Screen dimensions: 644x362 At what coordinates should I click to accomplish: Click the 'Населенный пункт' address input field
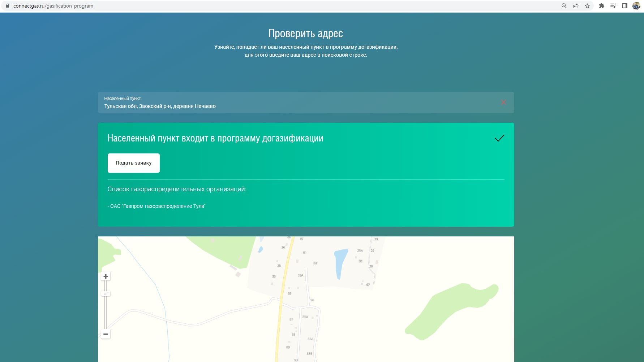point(306,103)
